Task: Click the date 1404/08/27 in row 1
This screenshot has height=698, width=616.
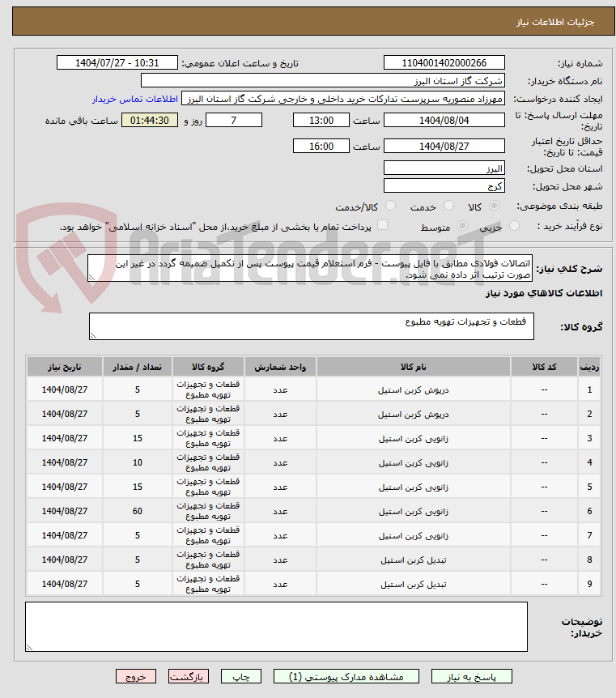Action: (65, 390)
